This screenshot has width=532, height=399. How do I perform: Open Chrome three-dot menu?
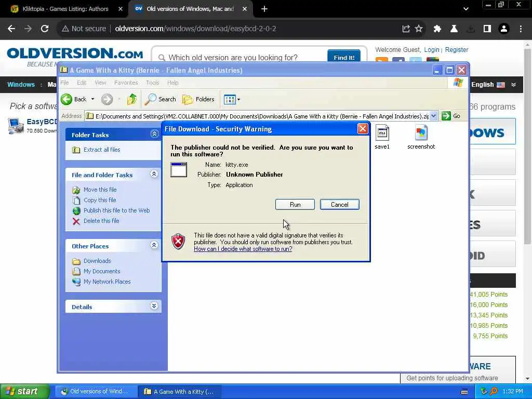(x=521, y=29)
